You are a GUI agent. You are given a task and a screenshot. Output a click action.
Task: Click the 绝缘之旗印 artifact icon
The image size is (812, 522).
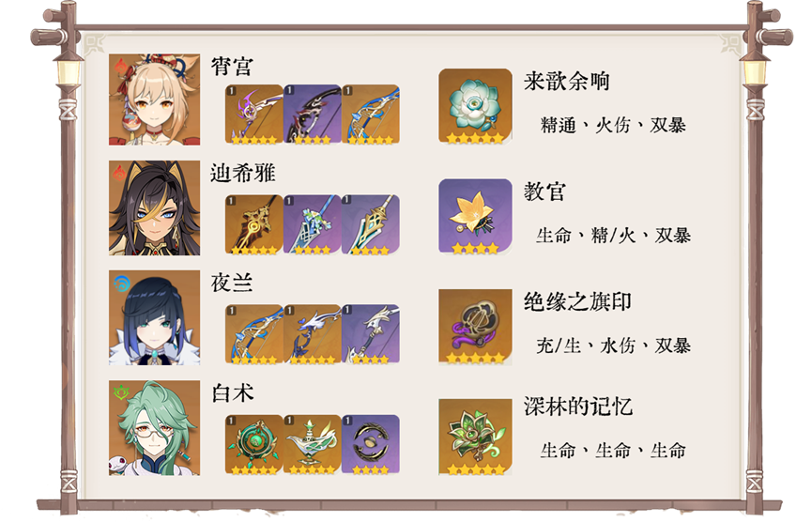tap(475, 327)
